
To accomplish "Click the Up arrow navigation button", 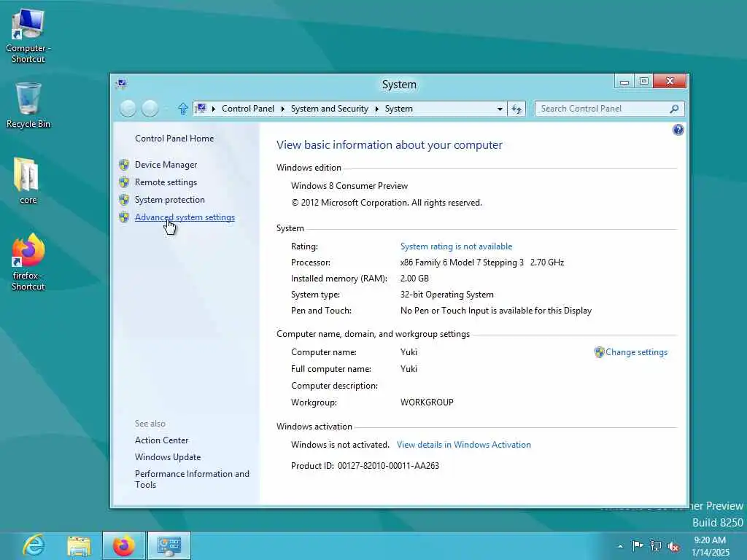I will pyautogui.click(x=182, y=109).
